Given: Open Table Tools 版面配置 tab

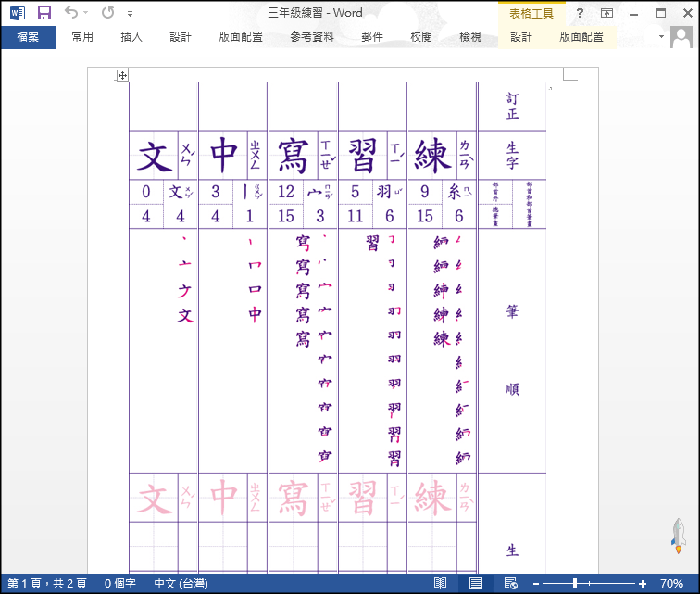Looking at the screenshot, I should point(581,37).
